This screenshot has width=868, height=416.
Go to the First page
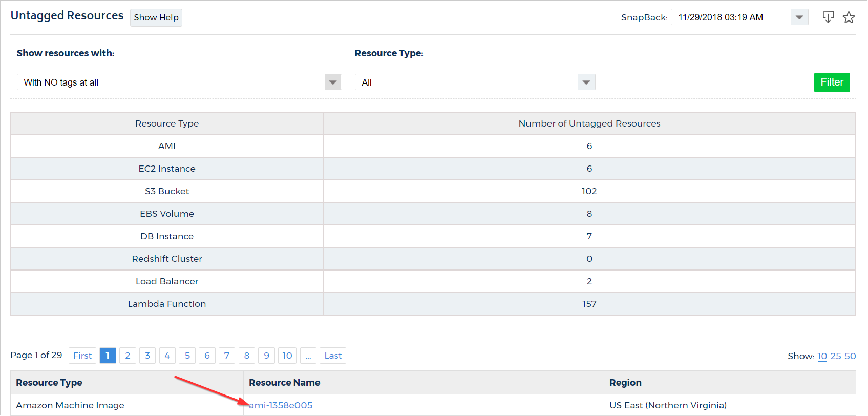point(82,356)
